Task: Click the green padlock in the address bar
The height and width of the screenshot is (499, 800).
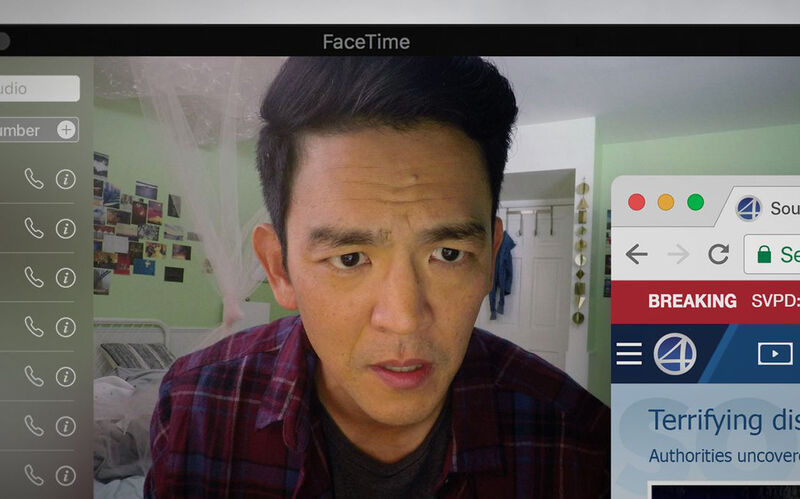Action: [764, 254]
